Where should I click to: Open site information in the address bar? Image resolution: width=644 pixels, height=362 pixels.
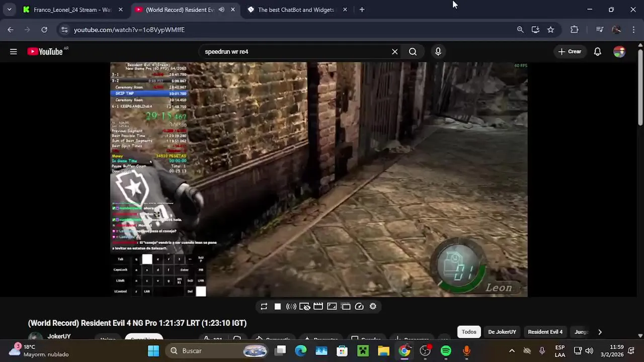coord(64,30)
